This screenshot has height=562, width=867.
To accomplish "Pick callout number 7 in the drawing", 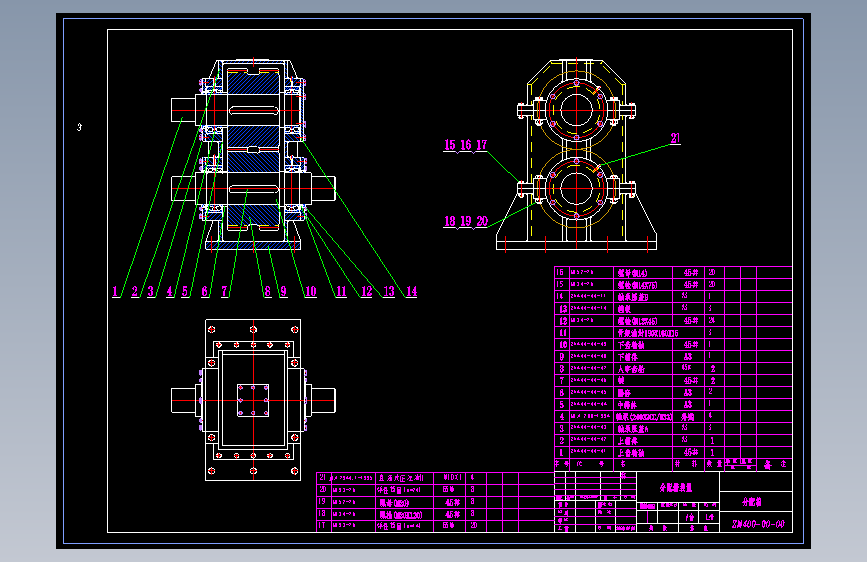I will coord(224,291).
